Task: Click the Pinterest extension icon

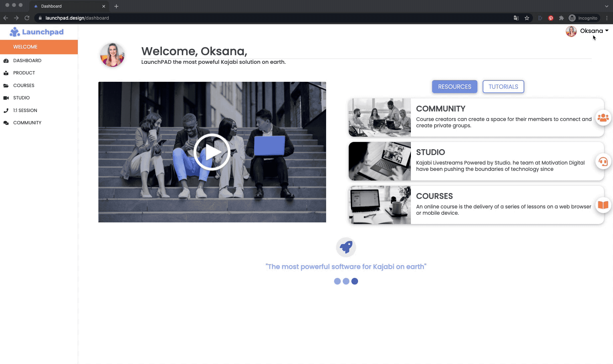Action: pyautogui.click(x=551, y=18)
